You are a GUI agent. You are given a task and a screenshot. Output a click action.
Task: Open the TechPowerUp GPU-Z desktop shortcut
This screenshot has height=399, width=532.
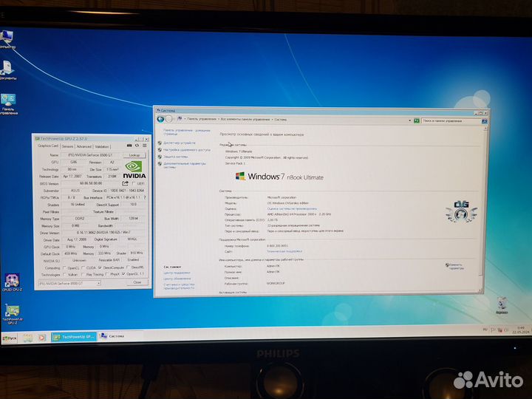(13, 315)
